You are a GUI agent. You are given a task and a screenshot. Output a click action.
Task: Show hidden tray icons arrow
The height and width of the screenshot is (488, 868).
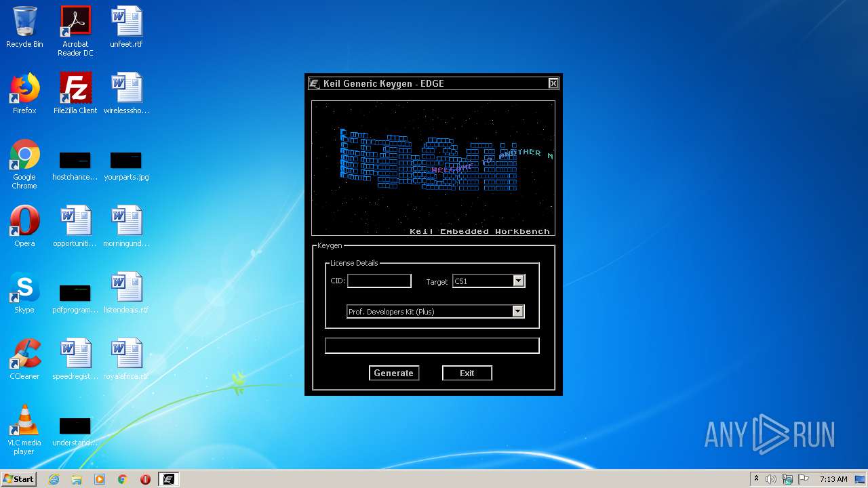coord(756,479)
